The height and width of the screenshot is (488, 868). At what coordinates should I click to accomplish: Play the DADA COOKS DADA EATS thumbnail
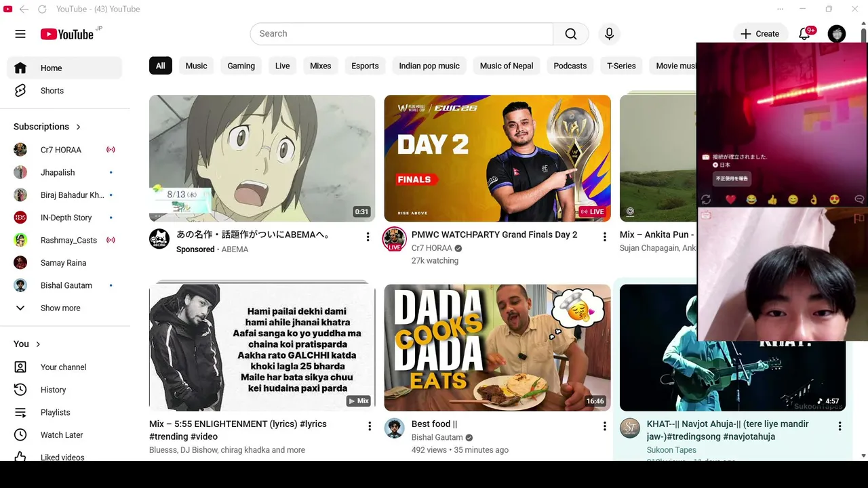tap(497, 348)
